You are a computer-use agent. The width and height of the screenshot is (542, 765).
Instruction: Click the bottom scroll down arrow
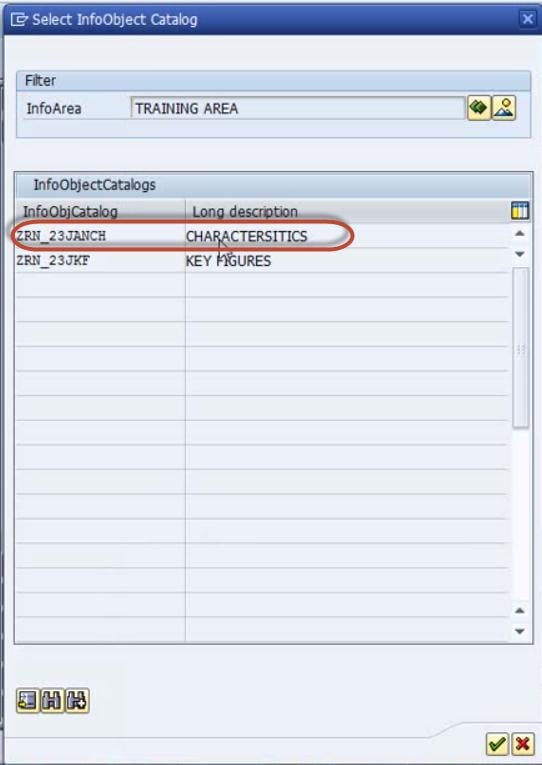[x=520, y=631]
